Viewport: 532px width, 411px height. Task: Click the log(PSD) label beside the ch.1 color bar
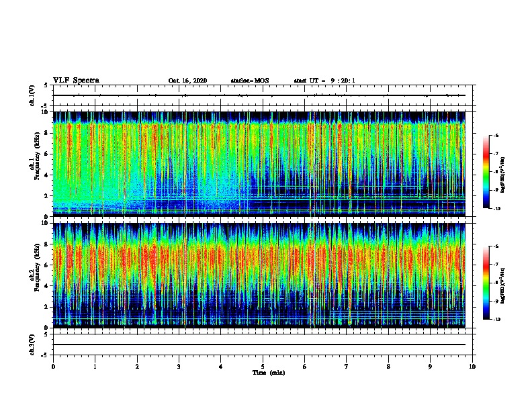tap(503, 175)
